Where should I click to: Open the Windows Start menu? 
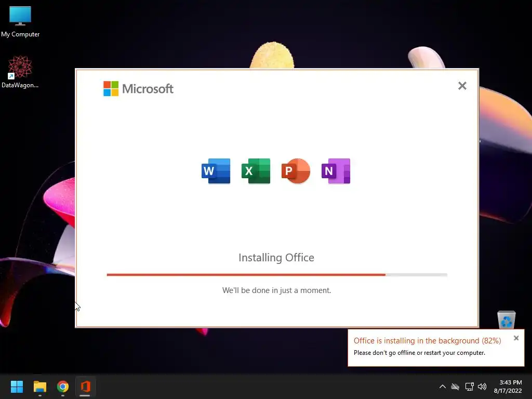pyautogui.click(x=17, y=387)
